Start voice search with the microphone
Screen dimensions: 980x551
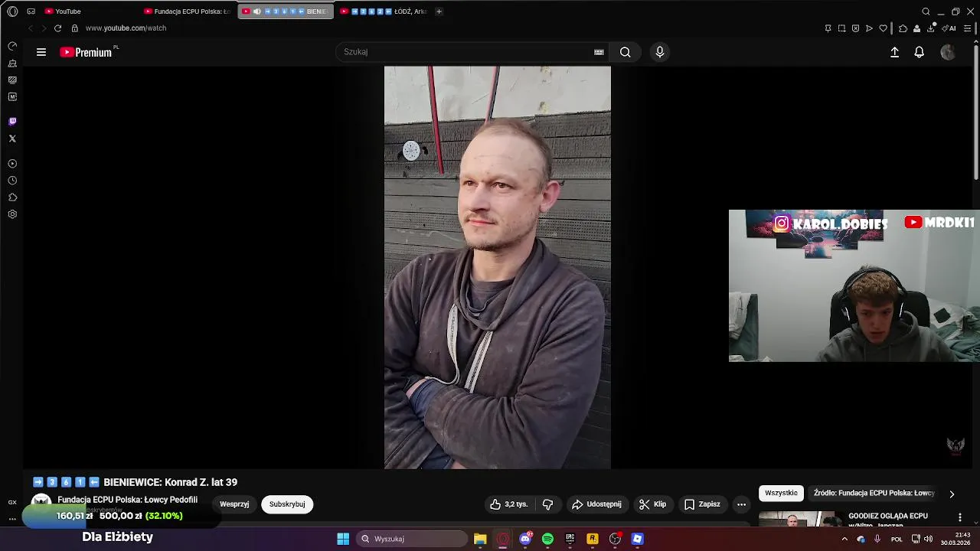660,52
